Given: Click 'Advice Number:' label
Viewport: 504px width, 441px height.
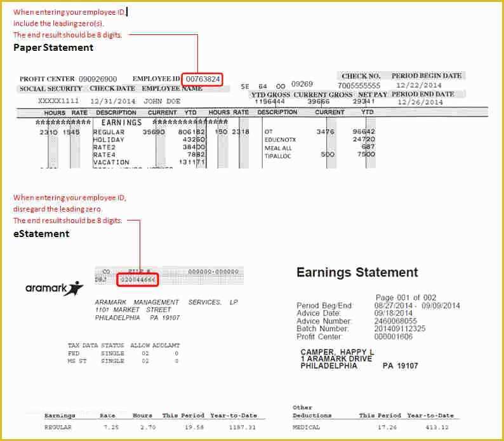Looking at the screenshot, I should click(x=324, y=321).
